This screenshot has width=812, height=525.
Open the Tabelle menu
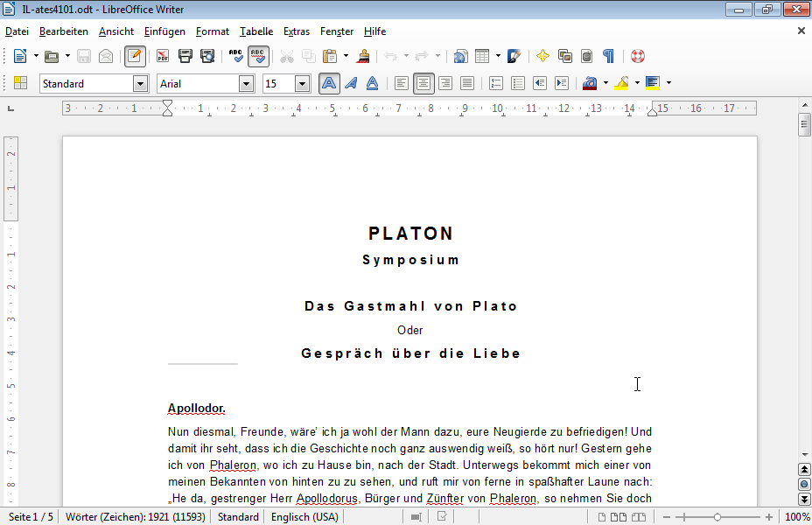pos(256,31)
